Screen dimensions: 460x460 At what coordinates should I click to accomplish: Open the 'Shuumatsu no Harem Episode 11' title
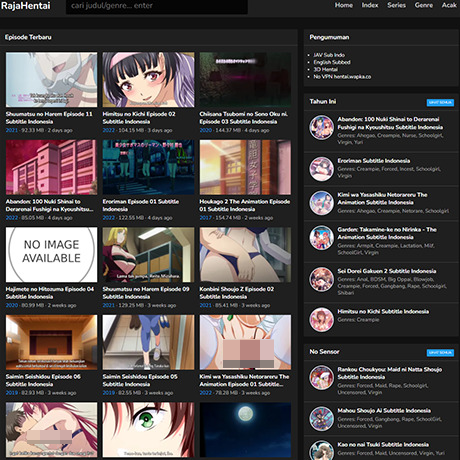pyautogui.click(x=49, y=118)
